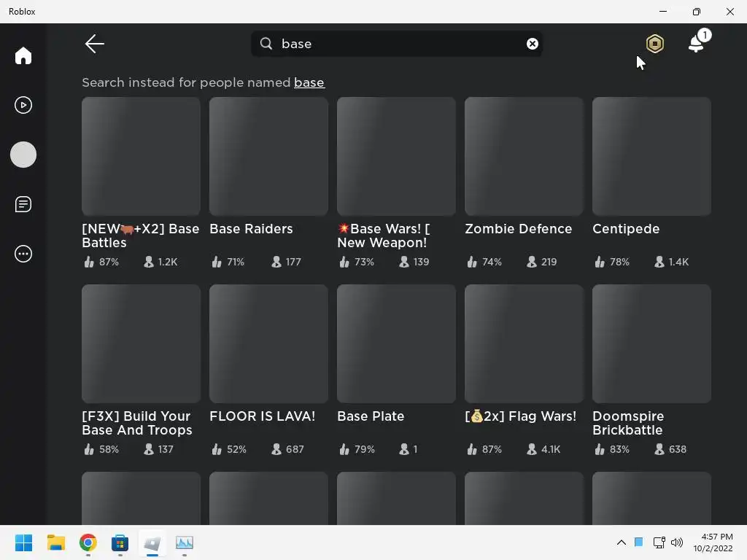Select the Base Plate title text
747x560 pixels.
click(x=371, y=416)
